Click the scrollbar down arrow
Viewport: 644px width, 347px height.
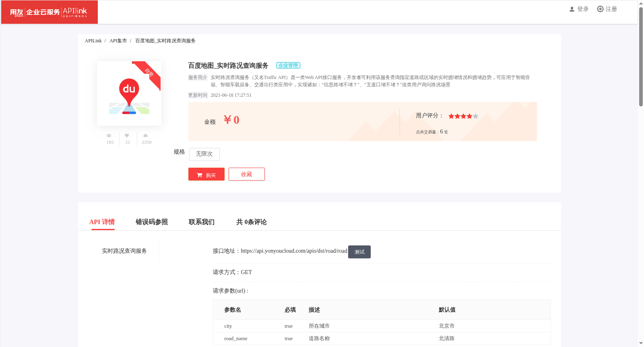point(641,343)
